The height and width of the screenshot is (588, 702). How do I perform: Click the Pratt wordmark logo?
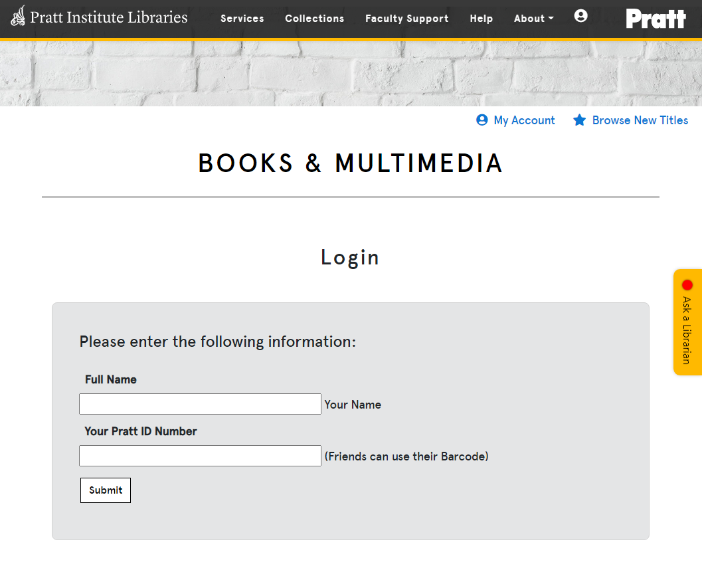656,19
